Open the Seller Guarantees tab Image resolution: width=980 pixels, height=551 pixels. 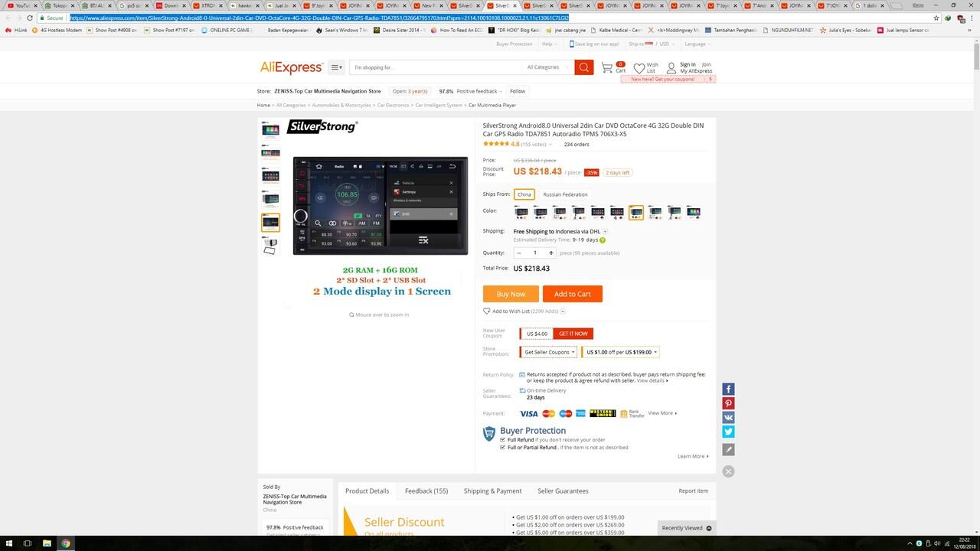tap(563, 491)
